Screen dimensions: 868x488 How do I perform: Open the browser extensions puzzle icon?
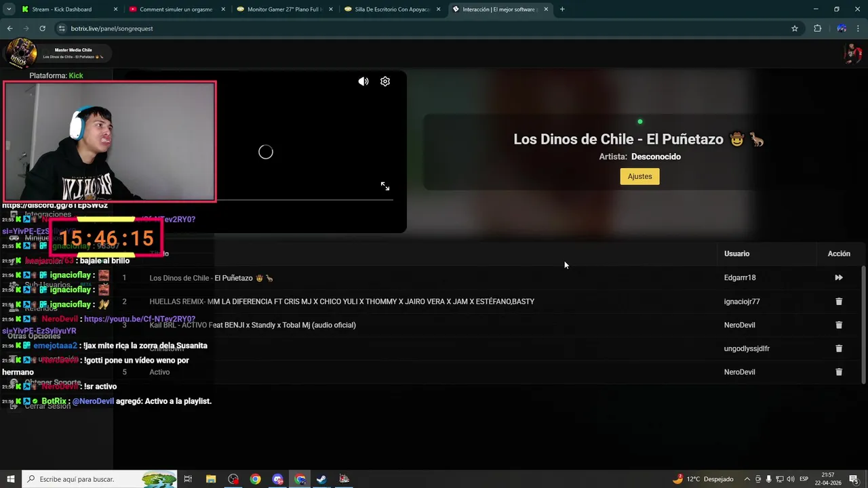(x=817, y=28)
